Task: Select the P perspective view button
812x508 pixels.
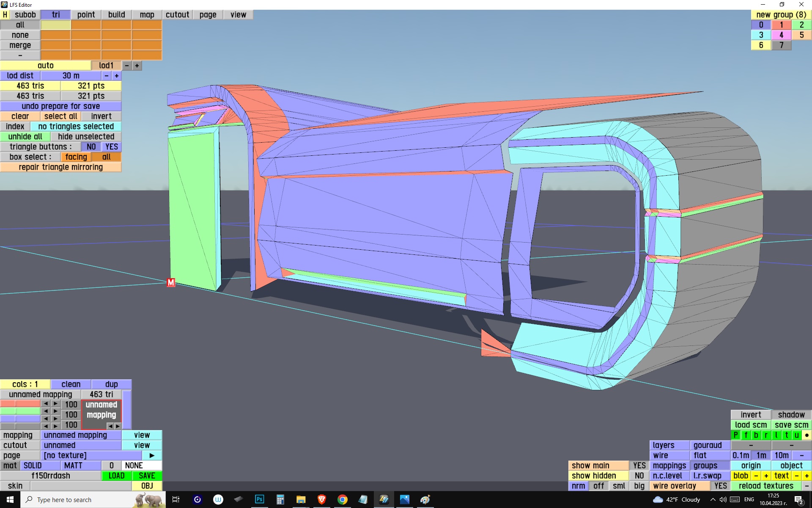Action: tap(735, 435)
